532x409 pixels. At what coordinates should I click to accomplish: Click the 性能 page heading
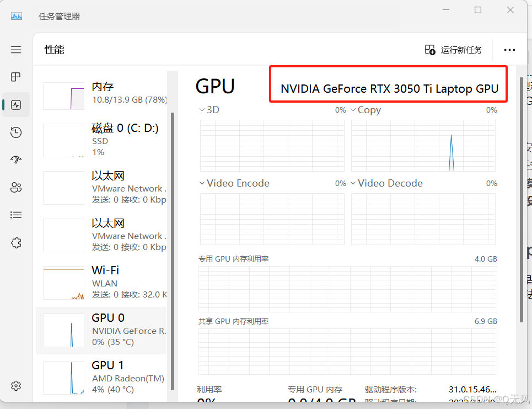pyautogui.click(x=54, y=50)
